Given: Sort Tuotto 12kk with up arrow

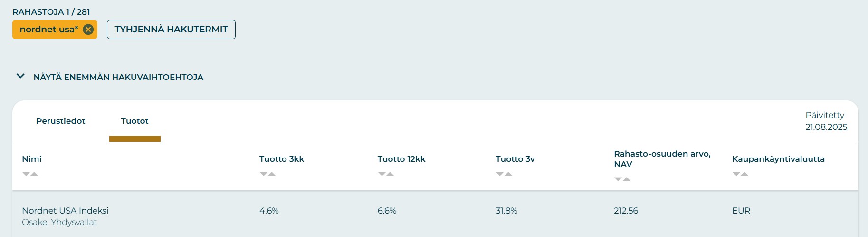Looking at the screenshot, I should coord(390,174).
